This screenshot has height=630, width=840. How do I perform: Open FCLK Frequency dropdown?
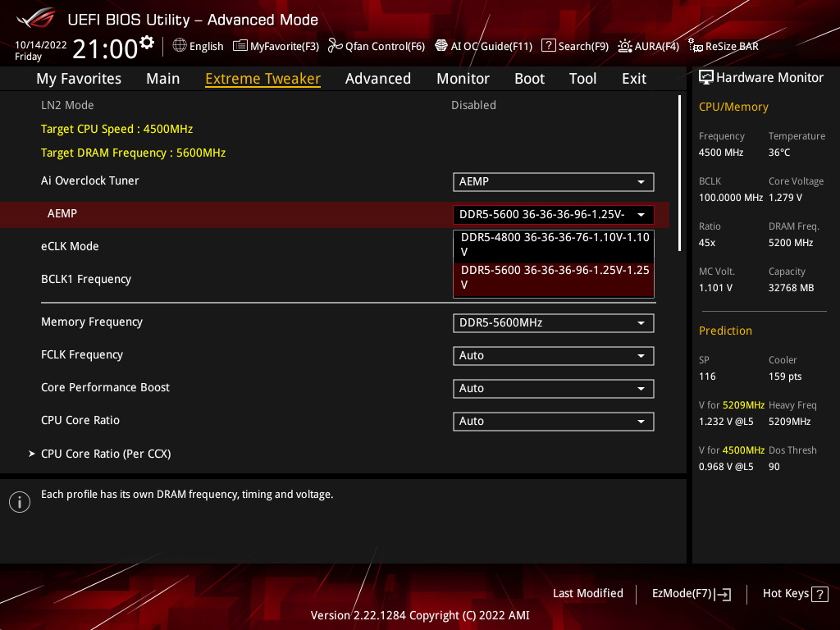pyautogui.click(x=554, y=356)
